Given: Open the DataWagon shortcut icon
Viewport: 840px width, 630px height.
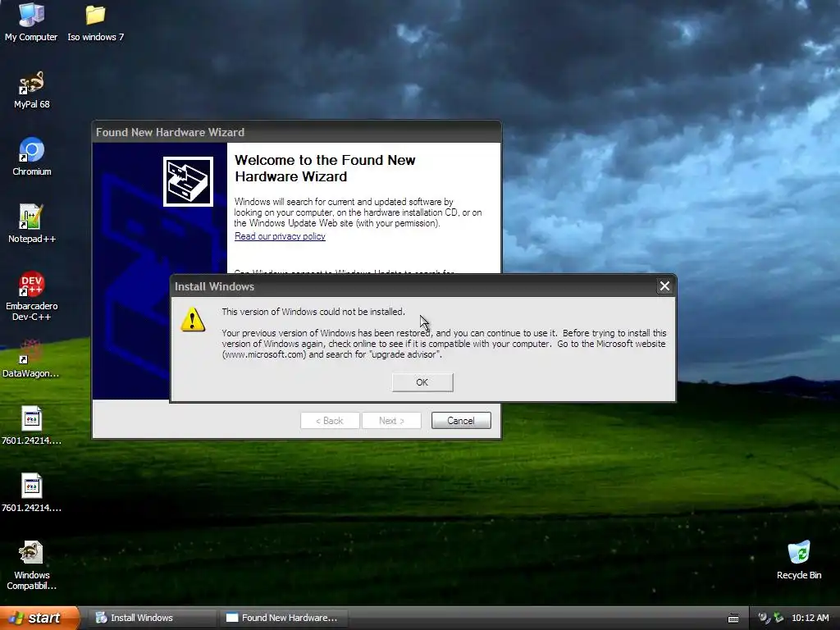Looking at the screenshot, I should (31, 358).
